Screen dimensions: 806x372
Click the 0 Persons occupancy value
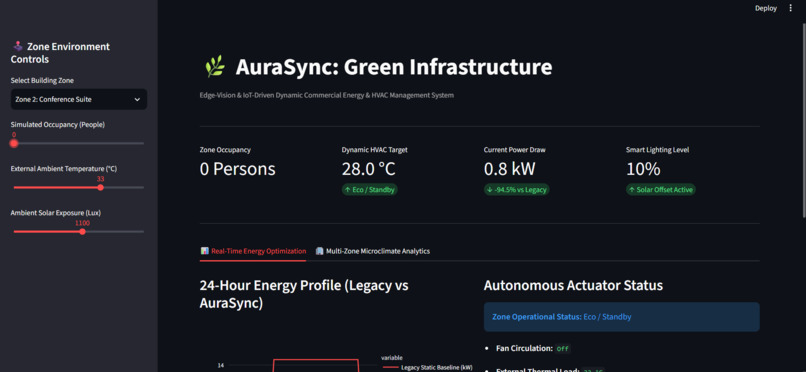(237, 169)
